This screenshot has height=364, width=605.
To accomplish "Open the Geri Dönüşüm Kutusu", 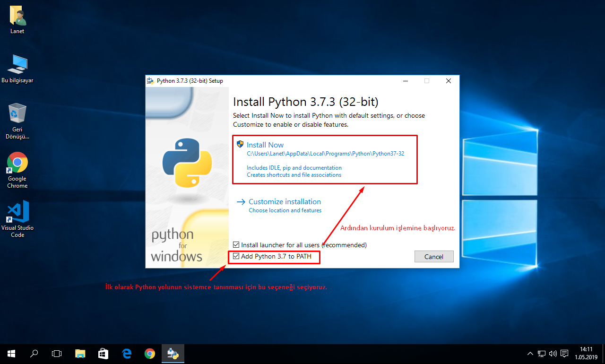I will pyautogui.click(x=17, y=113).
